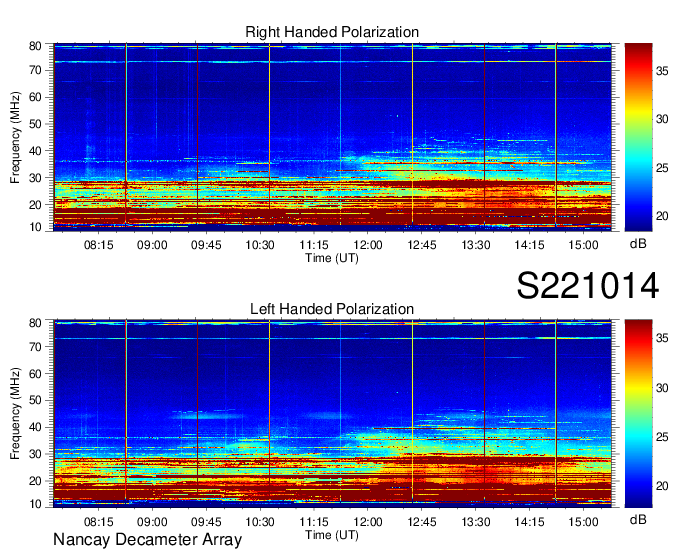Click the 70 MHz tick on the left-handed plot
Screen dimensions: 680x552
pyautogui.click(x=35, y=346)
